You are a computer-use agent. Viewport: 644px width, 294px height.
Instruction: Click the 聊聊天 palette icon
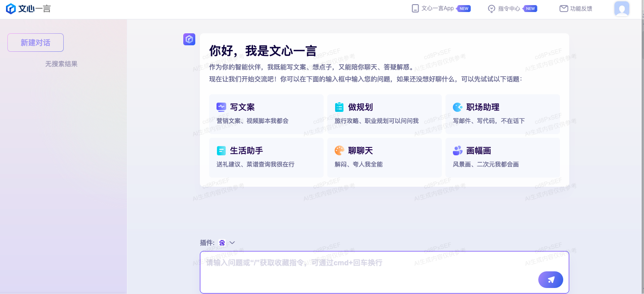point(339,151)
